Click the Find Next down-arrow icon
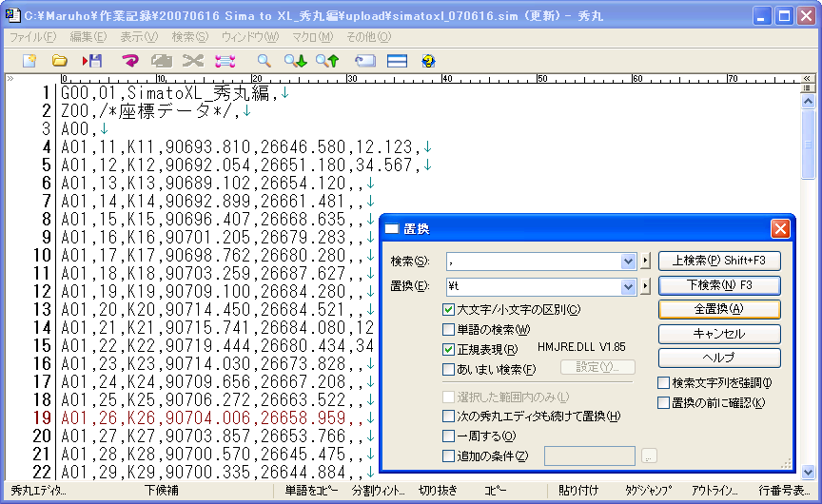Image resolution: width=822 pixels, height=504 pixels. (295, 61)
